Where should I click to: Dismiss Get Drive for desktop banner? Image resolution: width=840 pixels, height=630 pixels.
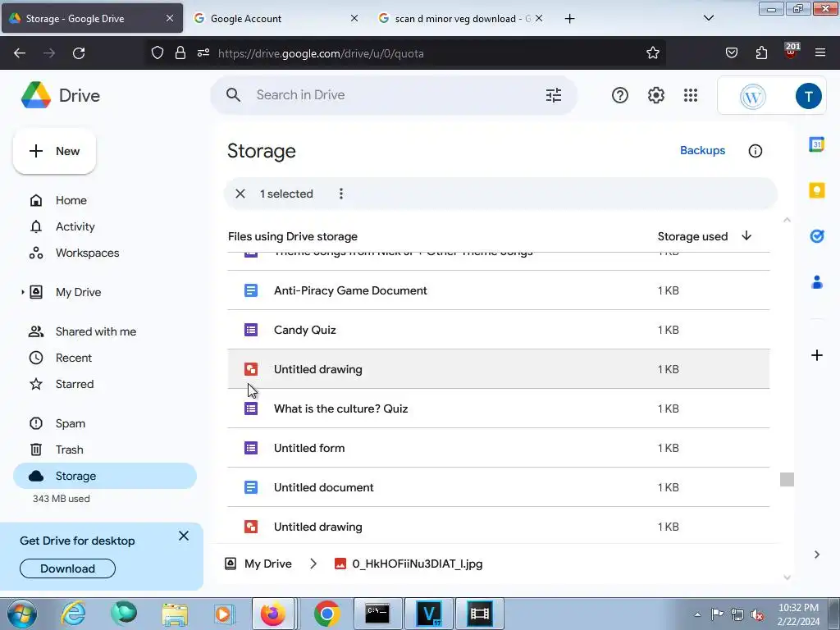(184, 536)
